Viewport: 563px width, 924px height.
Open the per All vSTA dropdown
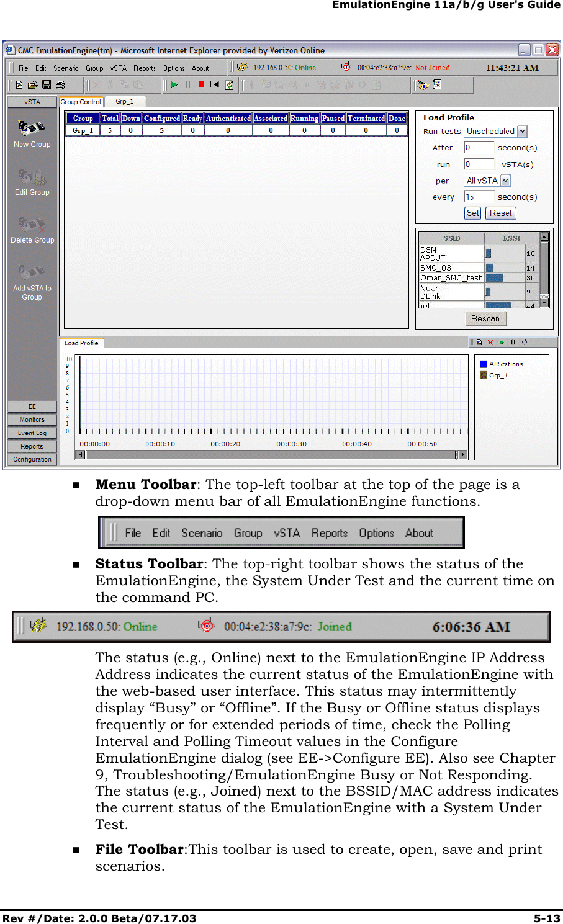pos(506,180)
